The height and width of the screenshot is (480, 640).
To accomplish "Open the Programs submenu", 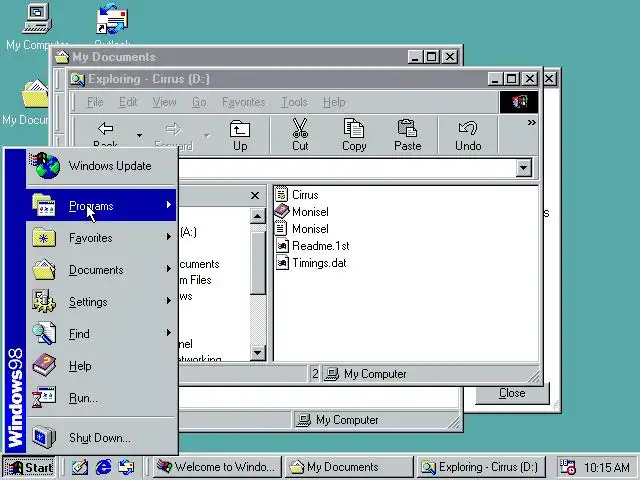I will (x=101, y=205).
